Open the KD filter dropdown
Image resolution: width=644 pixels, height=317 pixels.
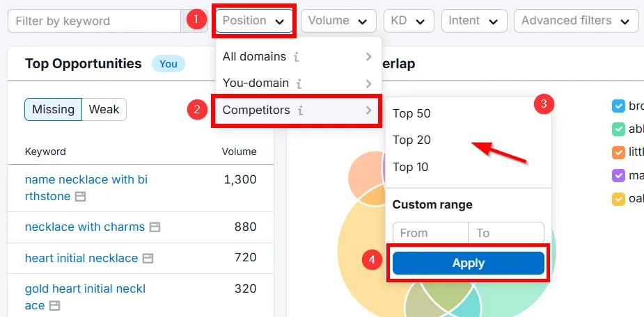tap(409, 20)
